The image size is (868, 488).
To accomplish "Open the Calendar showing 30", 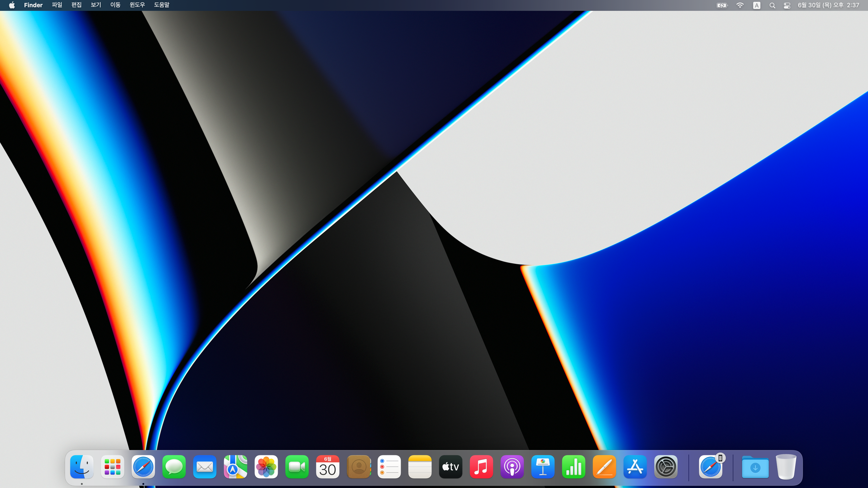I will (x=328, y=467).
